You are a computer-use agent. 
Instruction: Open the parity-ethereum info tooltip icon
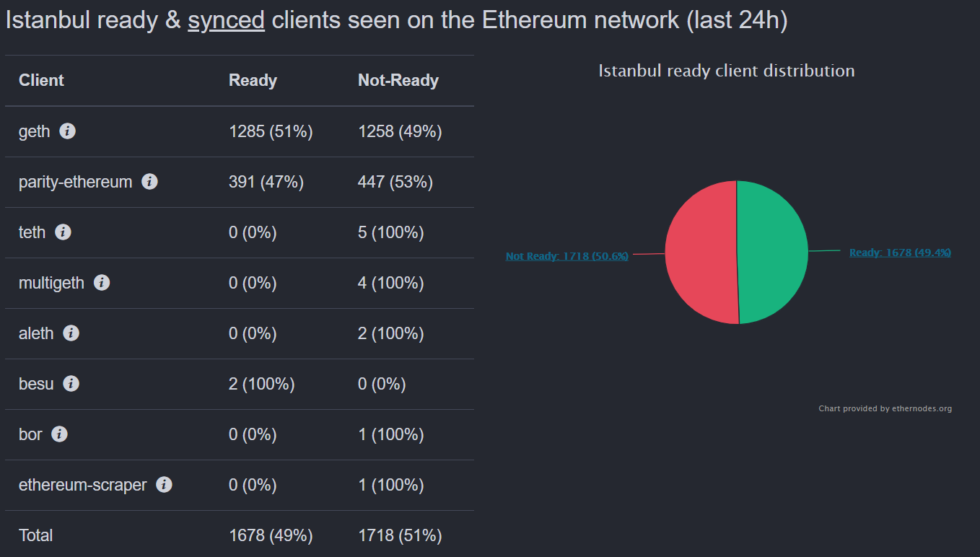[150, 182]
